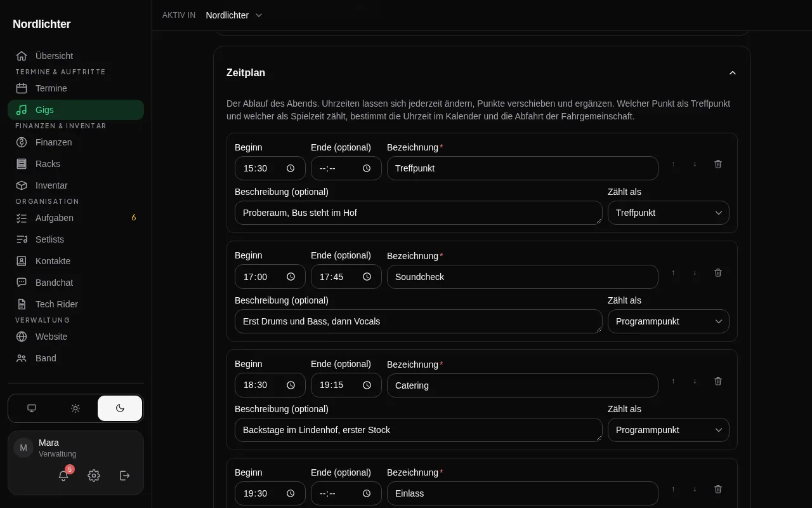Open Finanzen section

(x=75, y=142)
